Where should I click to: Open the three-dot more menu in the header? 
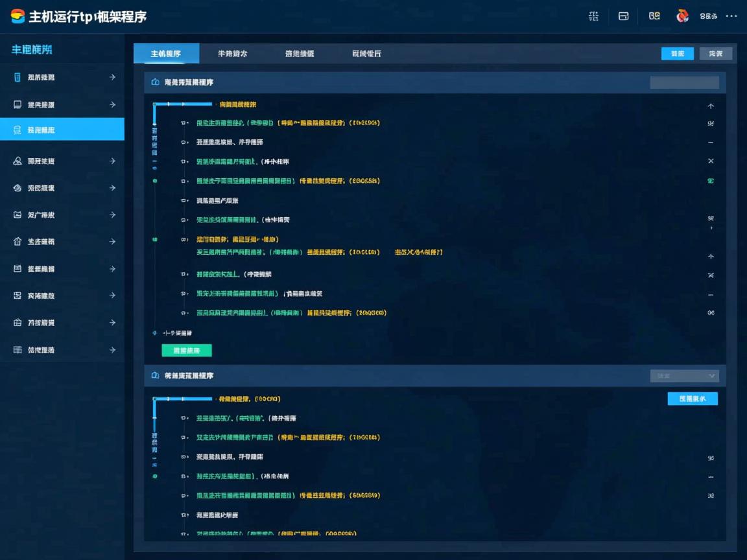coord(731,16)
